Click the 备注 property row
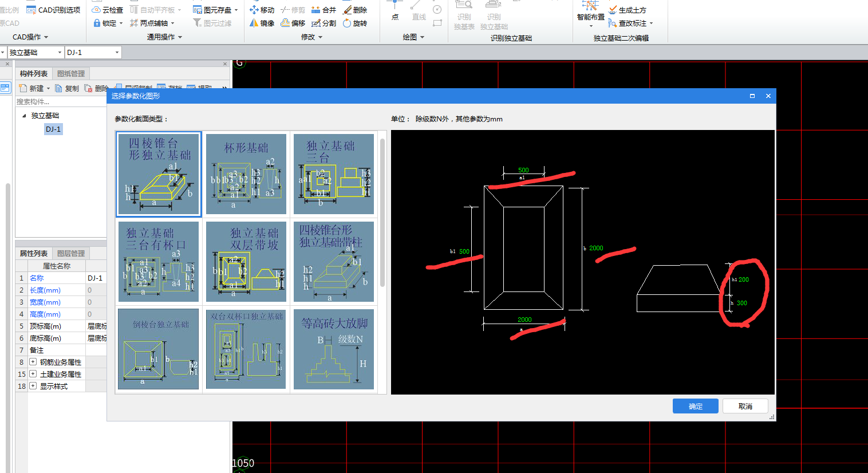This screenshot has height=473, width=868. pyautogui.click(x=61, y=350)
